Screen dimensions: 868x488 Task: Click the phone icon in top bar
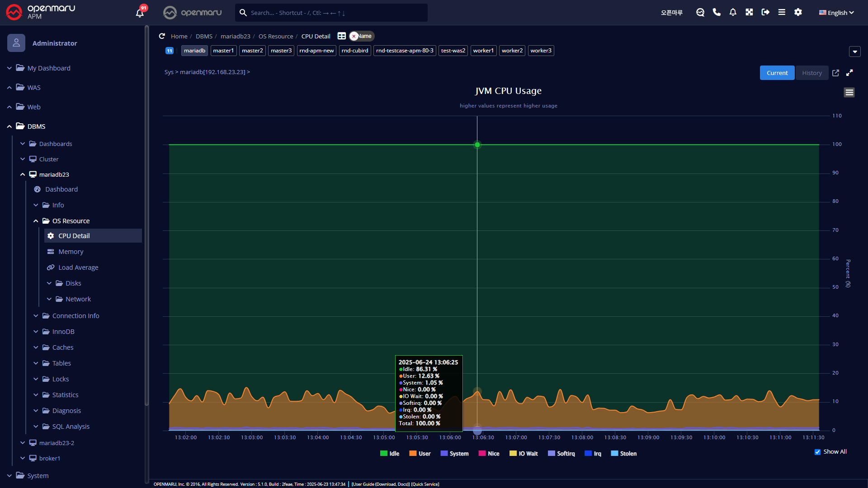point(717,12)
